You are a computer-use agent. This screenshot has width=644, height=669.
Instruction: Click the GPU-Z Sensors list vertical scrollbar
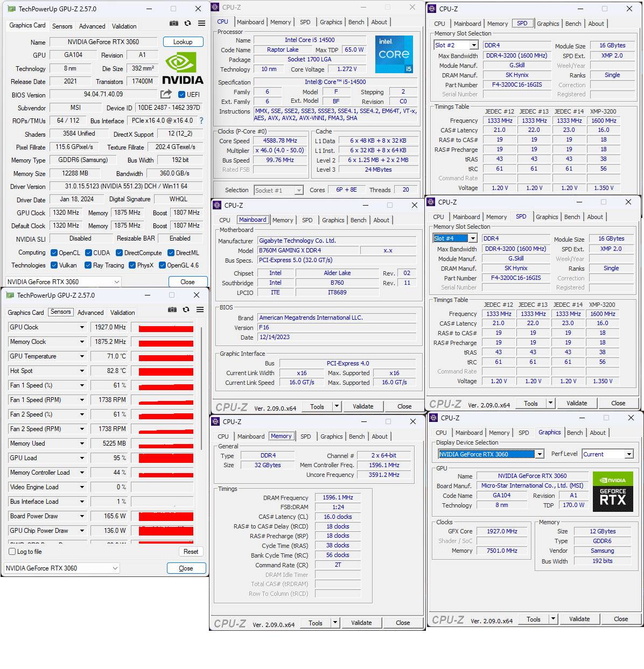(201, 388)
